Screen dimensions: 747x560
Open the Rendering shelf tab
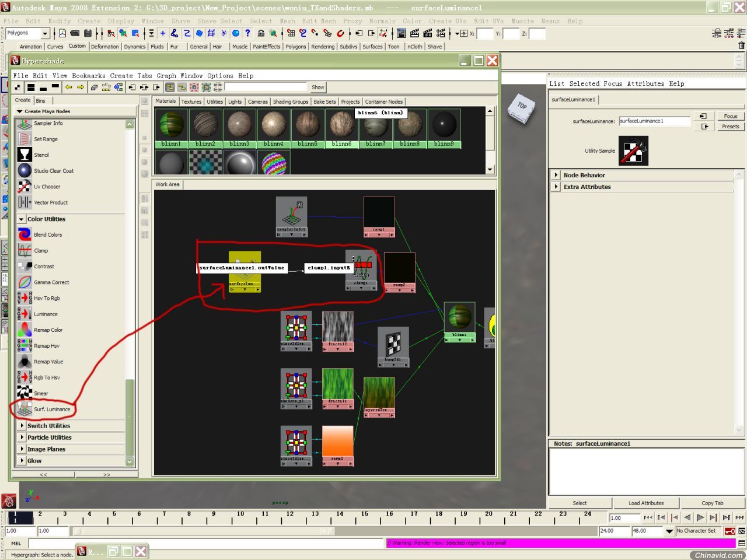click(323, 47)
